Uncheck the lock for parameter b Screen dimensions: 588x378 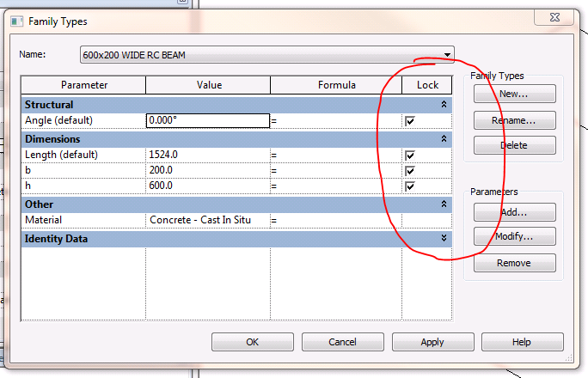click(x=410, y=171)
